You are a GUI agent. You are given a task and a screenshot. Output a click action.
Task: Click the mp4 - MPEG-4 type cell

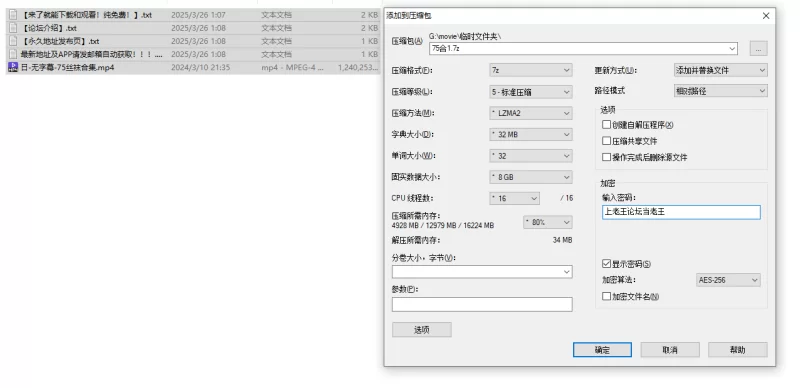tap(292, 67)
